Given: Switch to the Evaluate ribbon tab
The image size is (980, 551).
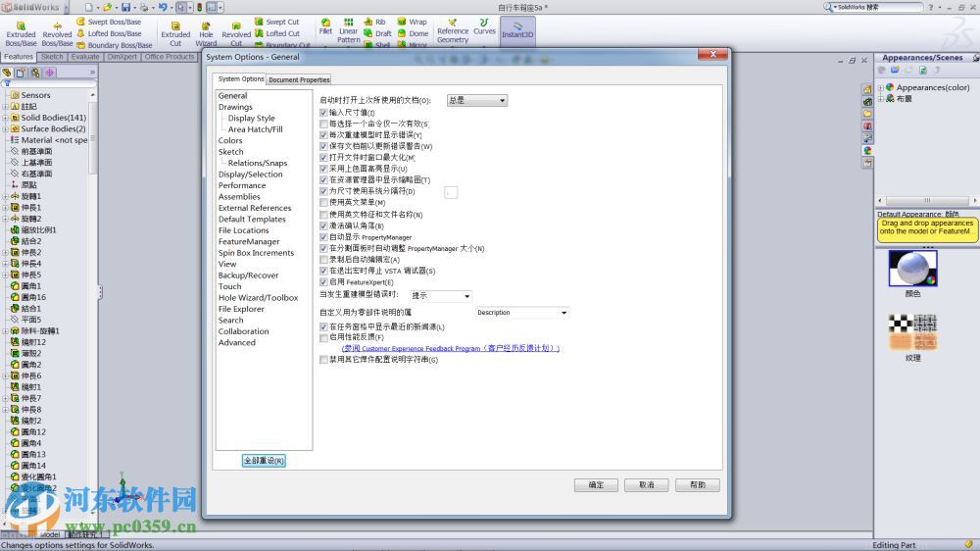Looking at the screenshot, I should click(85, 57).
